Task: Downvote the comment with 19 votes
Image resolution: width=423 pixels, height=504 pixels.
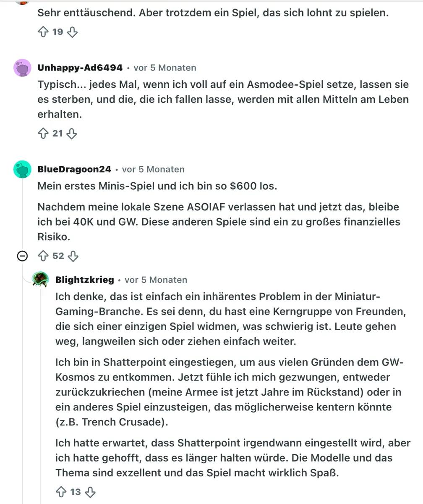Action: coord(73,32)
